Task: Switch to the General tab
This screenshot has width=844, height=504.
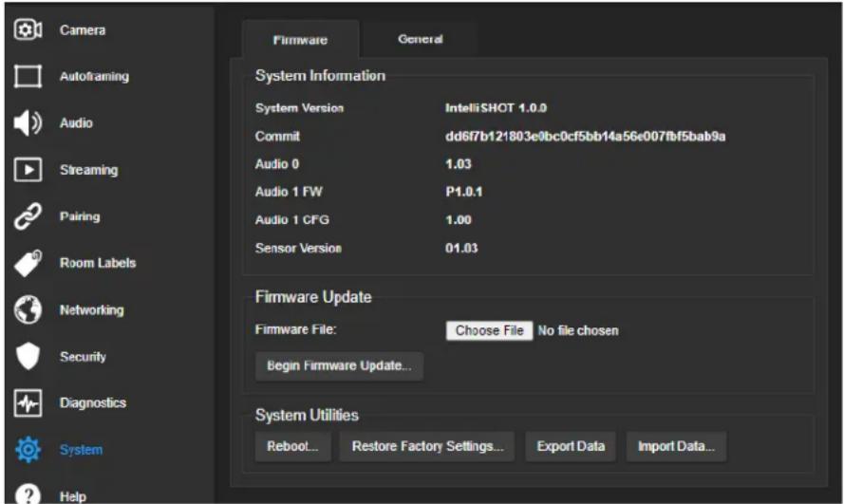Action: pyautogui.click(x=420, y=39)
